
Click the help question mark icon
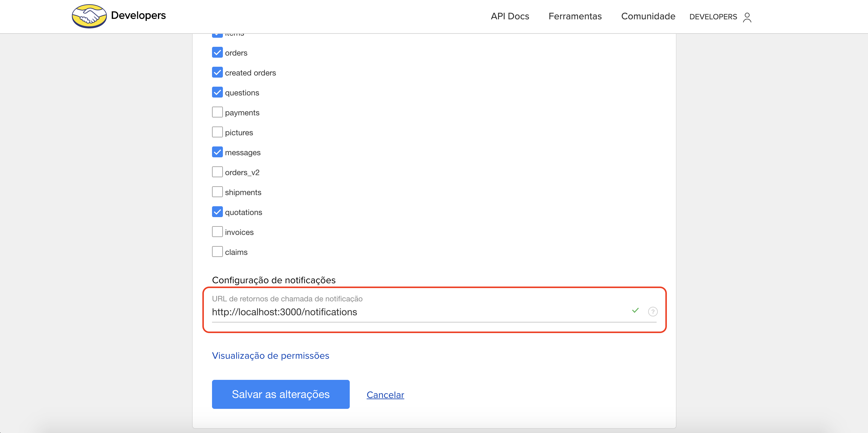(652, 312)
